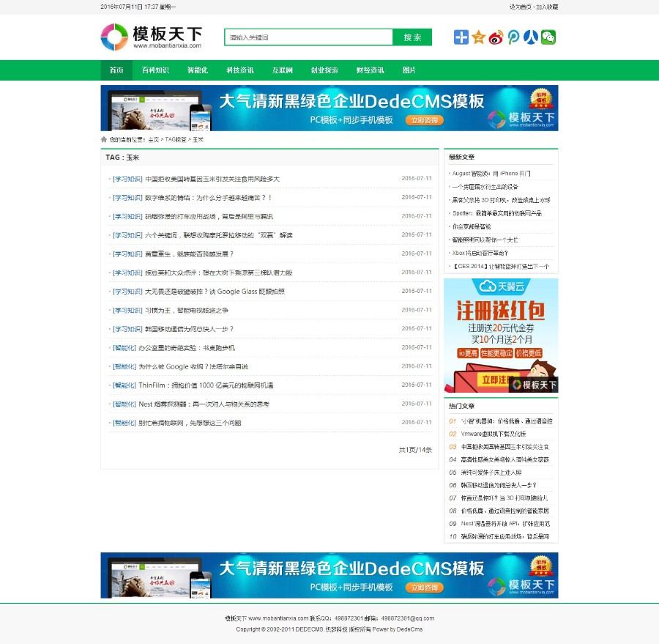Viewport: 659px width, 644px height.
Task: Click the Renren share icon
Action: [530, 37]
